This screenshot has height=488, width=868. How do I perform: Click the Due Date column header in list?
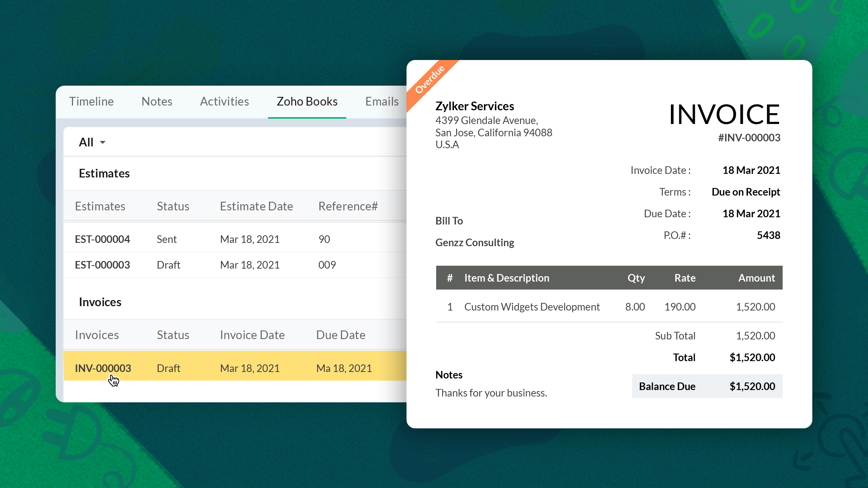coord(341,335)
